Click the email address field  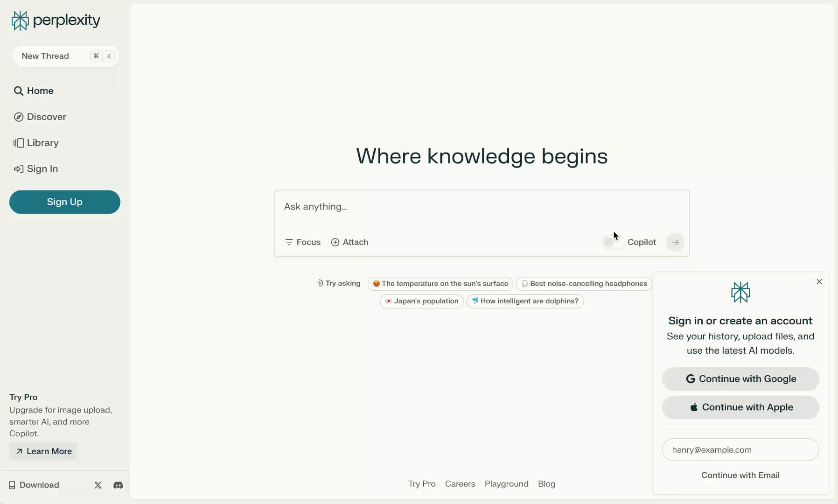click(x=740, y=449)
